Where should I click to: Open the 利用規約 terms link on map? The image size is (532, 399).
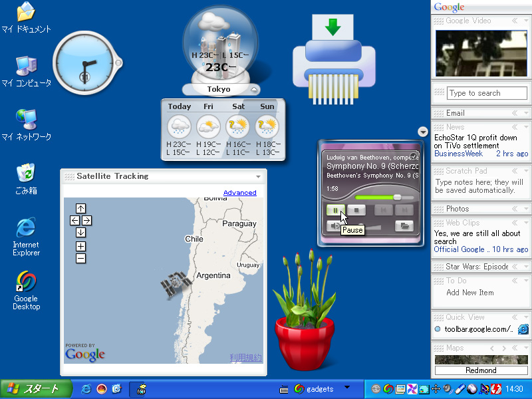coord(245,357)
